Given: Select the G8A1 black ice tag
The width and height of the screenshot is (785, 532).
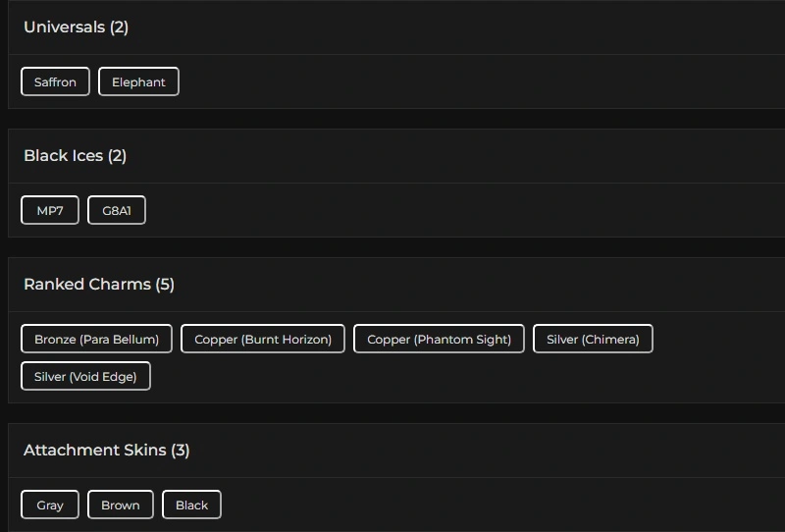Looking at the screenshot, I should (117, 210).
